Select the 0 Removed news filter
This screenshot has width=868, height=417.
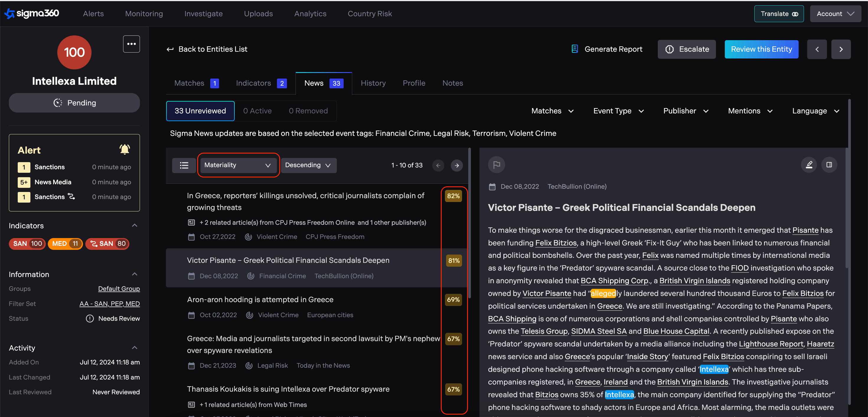point(308,111)
